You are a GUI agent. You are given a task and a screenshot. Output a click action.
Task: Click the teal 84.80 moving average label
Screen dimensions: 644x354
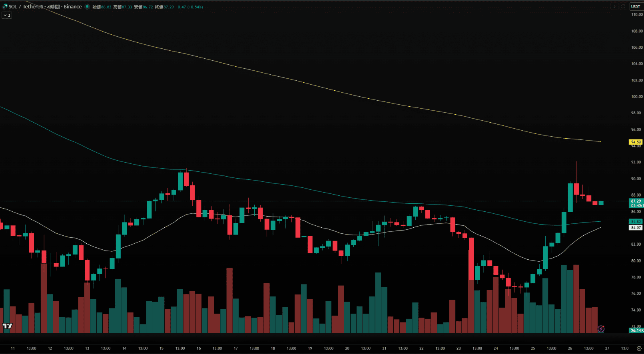pos(636,221)
